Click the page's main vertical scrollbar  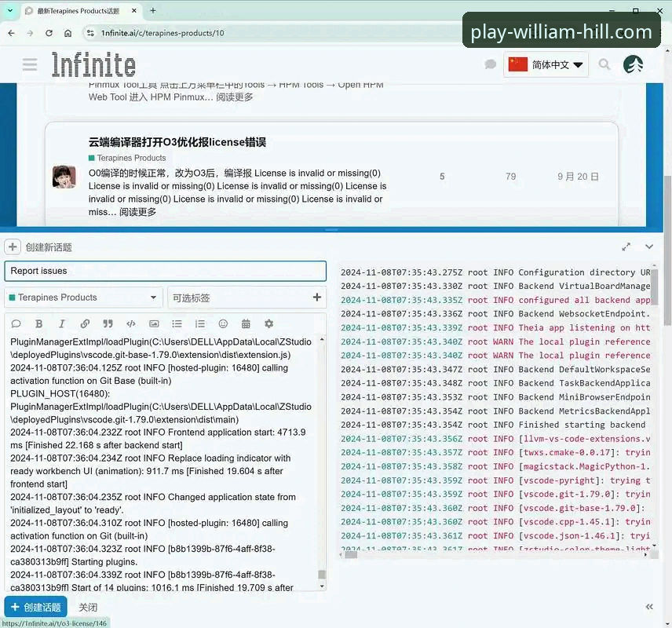[x=668, y=250]
